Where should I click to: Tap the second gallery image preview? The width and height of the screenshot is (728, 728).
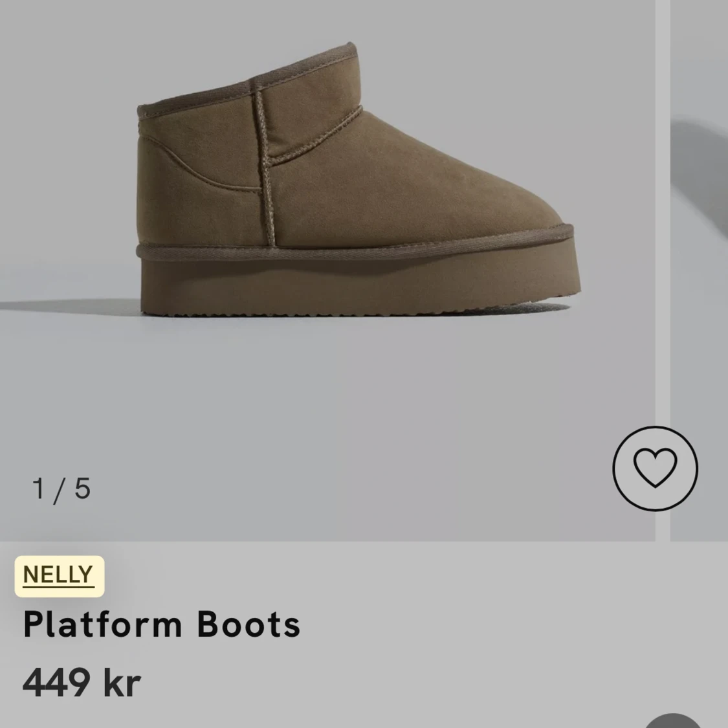pyautogui.click(x=700, y=270)
